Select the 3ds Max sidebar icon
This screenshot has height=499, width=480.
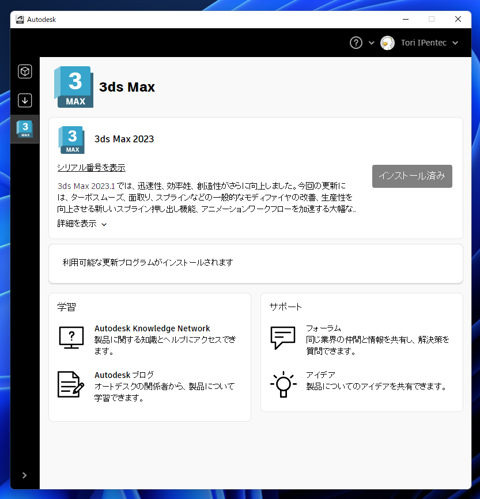(25, 129)
